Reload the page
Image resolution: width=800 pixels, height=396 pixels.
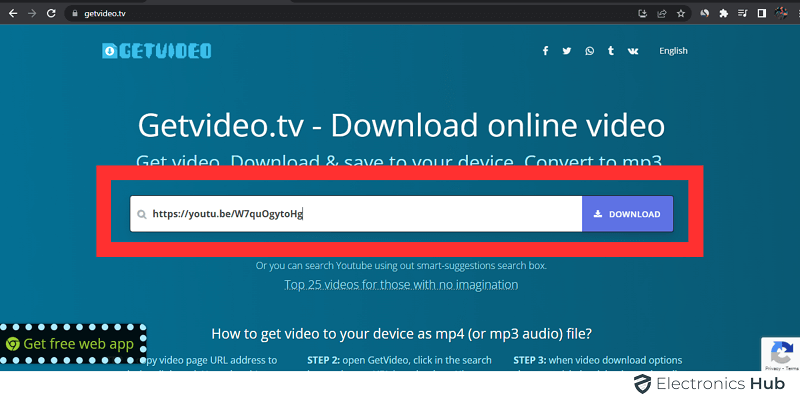pyautogui.click(x=51, y=14)
